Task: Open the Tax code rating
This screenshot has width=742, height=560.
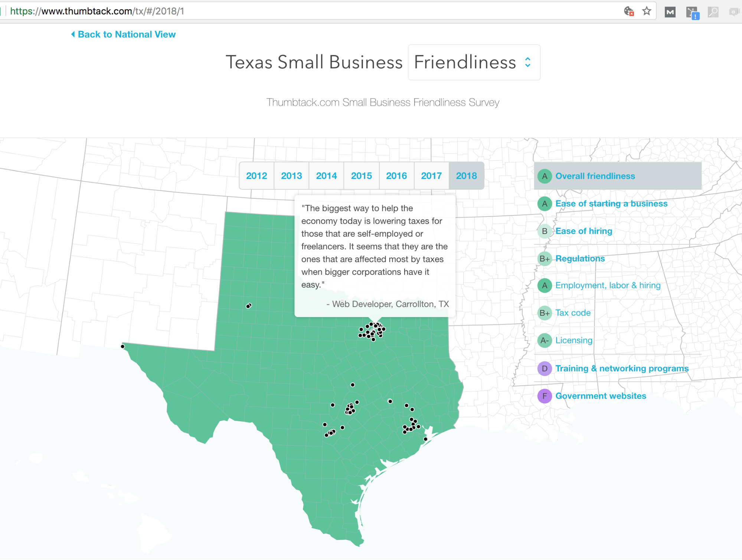Action: (x=573, y=313)
